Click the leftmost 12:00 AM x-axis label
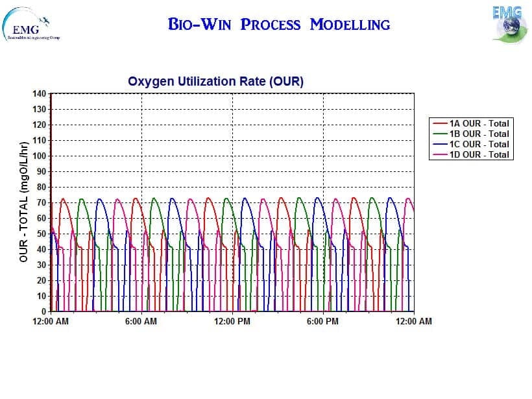Viewport: 532px width, 399px height. tap(50, 322)
